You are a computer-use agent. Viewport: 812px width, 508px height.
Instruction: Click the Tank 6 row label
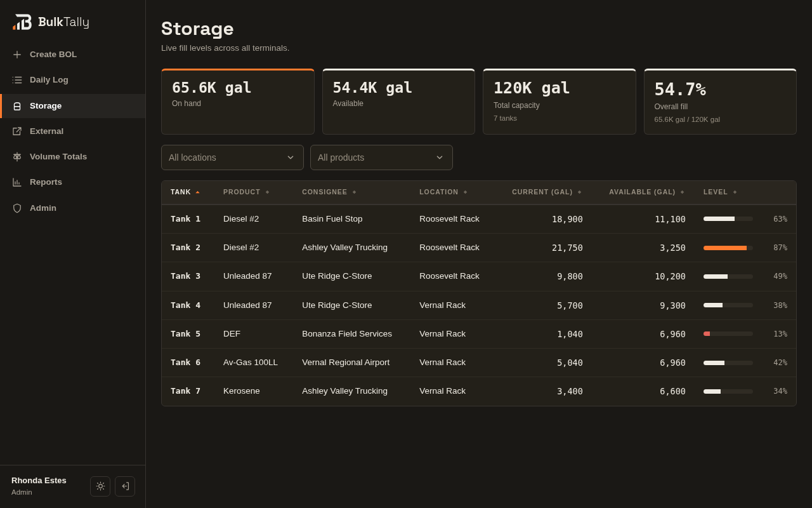185,363
